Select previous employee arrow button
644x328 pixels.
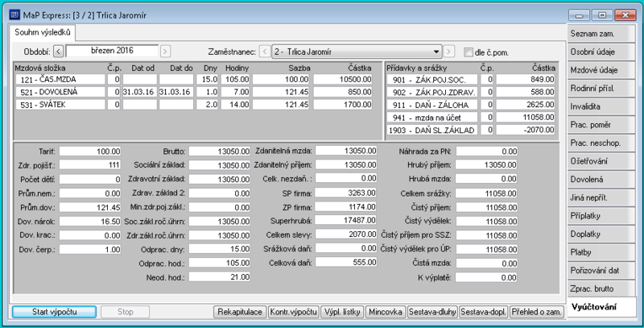(x=265, y=52)
